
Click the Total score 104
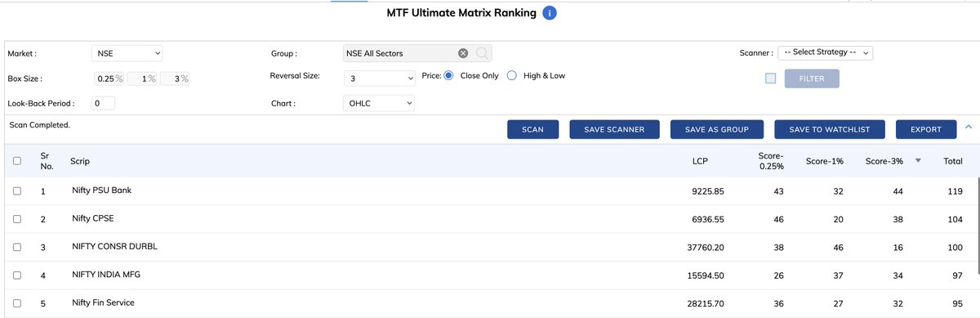tap(955, 220)
